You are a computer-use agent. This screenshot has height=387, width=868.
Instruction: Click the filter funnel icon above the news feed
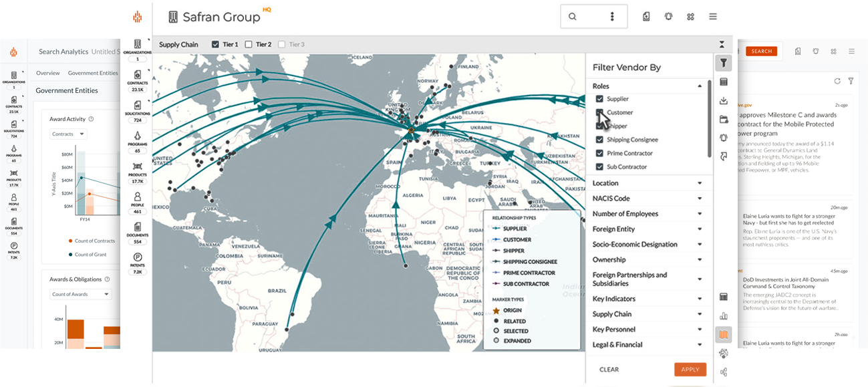click(851, 81)
